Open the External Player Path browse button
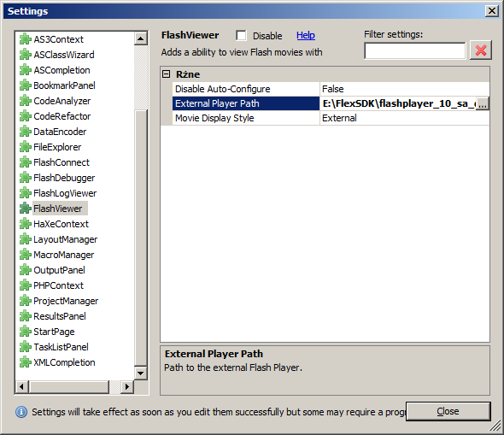The image size is (504, 435). click(x=482, y=103)
